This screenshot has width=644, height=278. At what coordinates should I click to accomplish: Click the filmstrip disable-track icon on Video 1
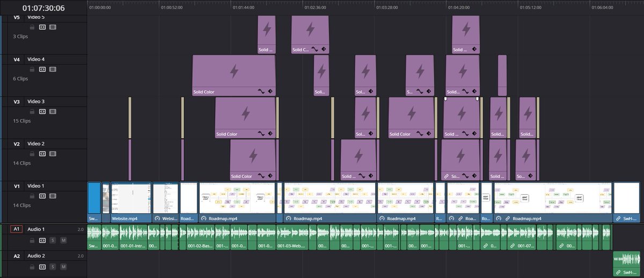[53, 195]
